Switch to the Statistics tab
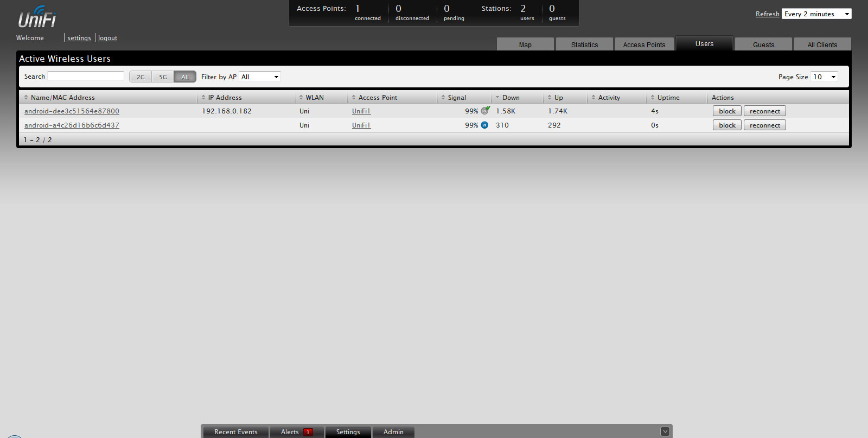This screenshot has height=438, width=868. [584, 45]
